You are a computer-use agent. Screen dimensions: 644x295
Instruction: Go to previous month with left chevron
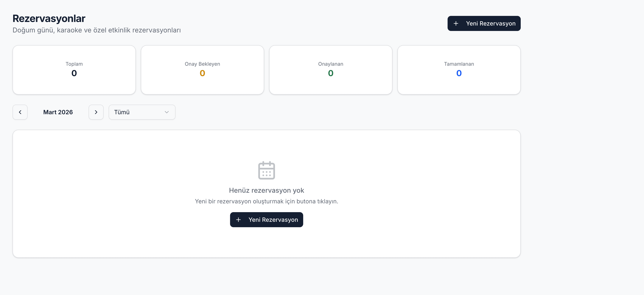click(x=20, y=112)
